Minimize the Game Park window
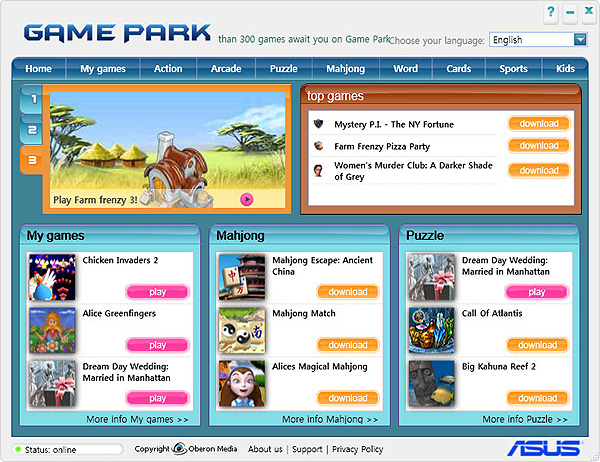This screenshot has height=462, width=600. [570, 12]
